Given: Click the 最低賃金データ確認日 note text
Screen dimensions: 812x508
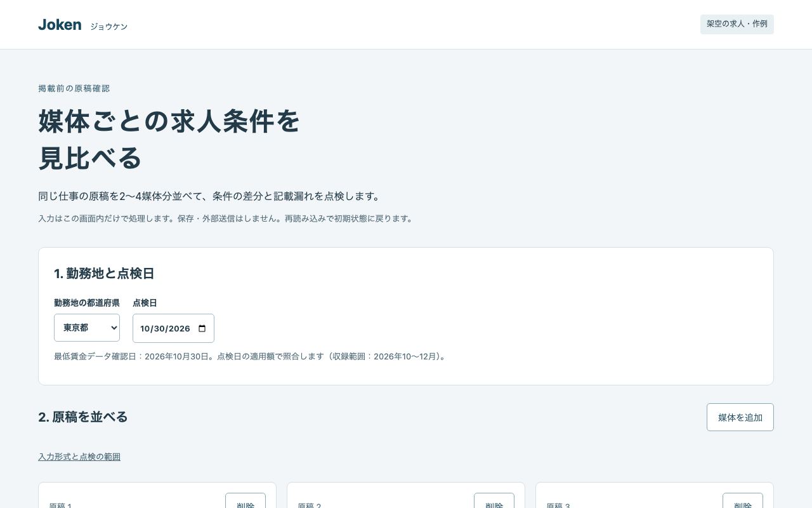Looking at the screenshot, I should pos(251,356).
